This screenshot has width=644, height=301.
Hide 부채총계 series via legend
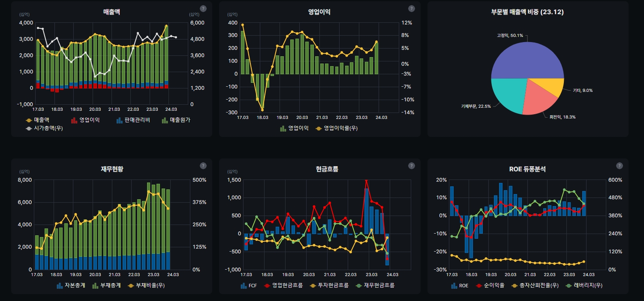tap(107, 285)
